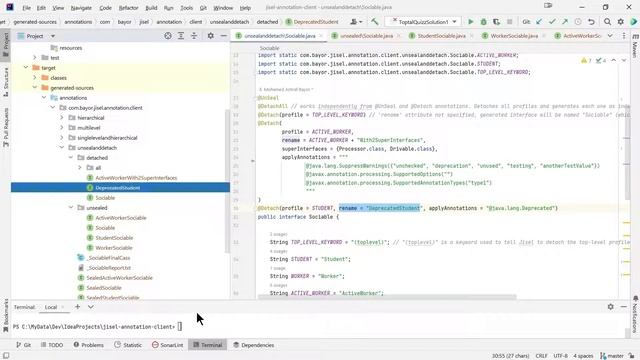
Task: Select StudentSociable in unsealed folder
Action: pos(114,238)
